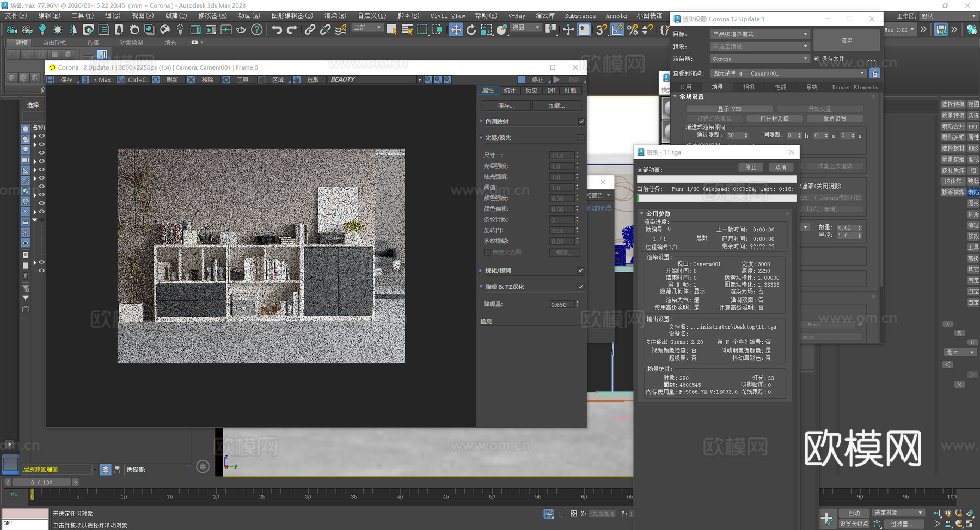Click 停止 button in the render progress dialog
The height and width of the screenshot is (530, 980).
click(x=750, y=167)
